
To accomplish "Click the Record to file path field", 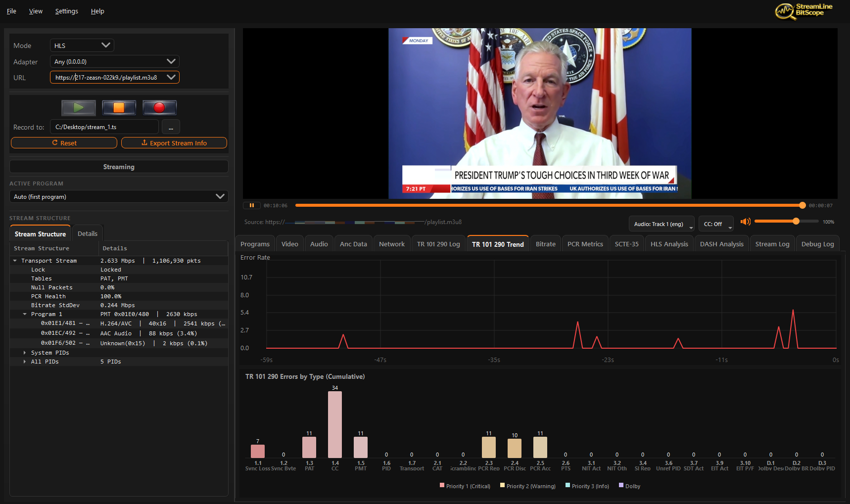I will pos(104,127).
